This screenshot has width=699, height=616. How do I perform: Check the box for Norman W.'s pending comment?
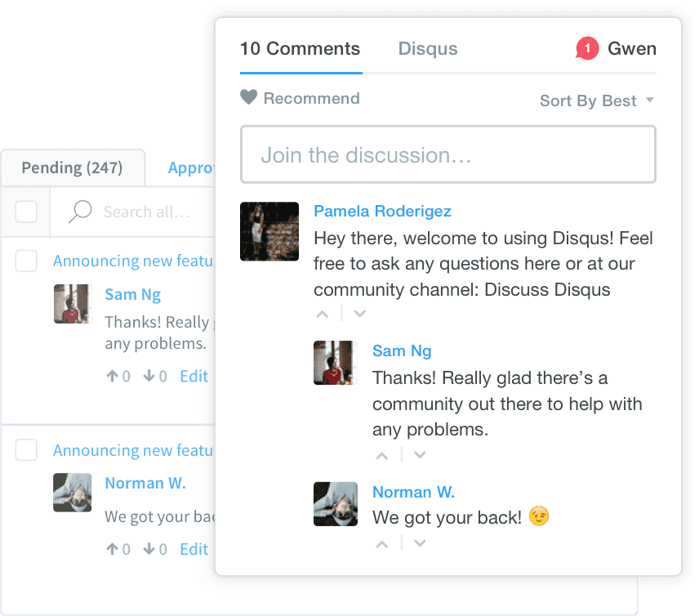tap(26, 450)
